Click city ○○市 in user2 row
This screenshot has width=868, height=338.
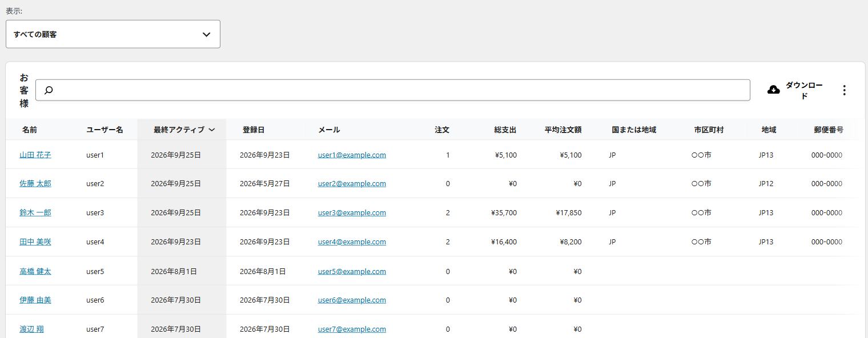(x=701, y=183)
